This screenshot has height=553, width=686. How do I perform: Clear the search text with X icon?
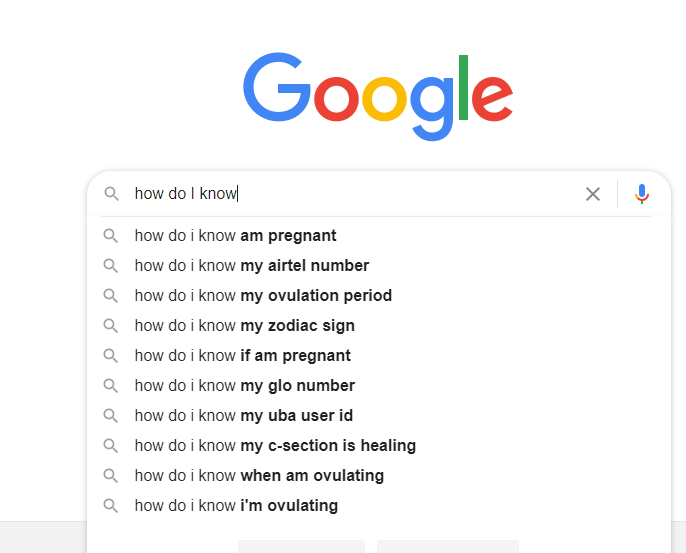pyautogui.click(x=593, y=194)
